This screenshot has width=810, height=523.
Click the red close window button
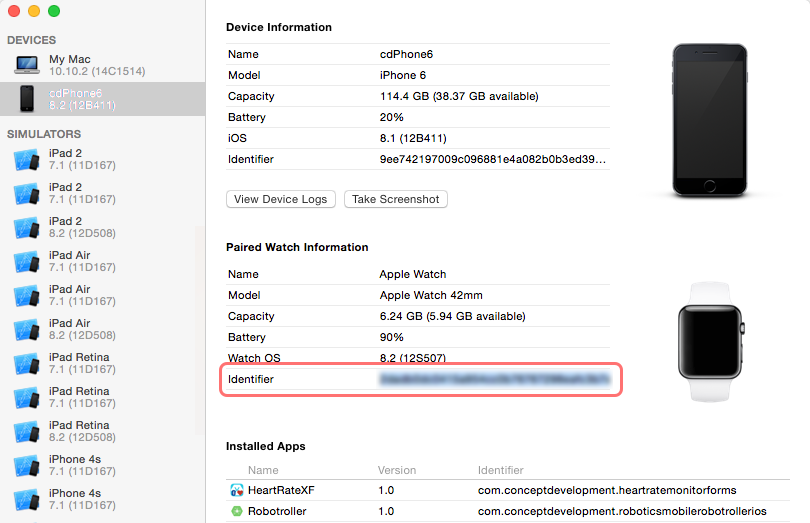[x=14, y=11]
